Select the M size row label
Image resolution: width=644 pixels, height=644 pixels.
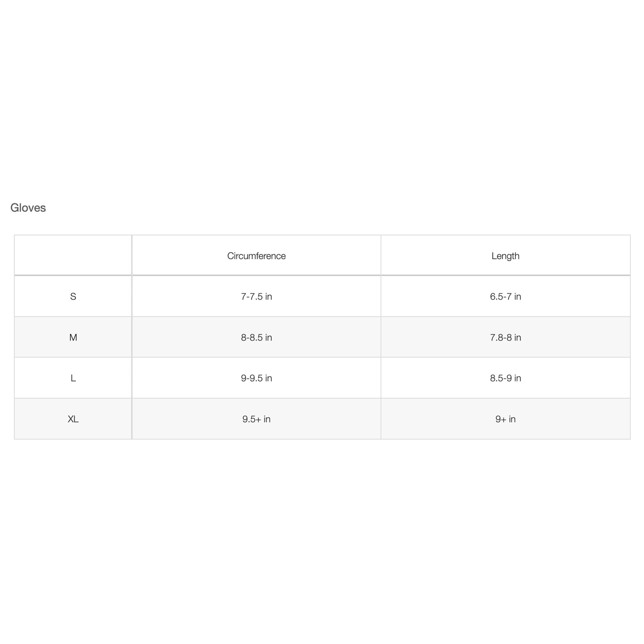click(x=73, y=337)
